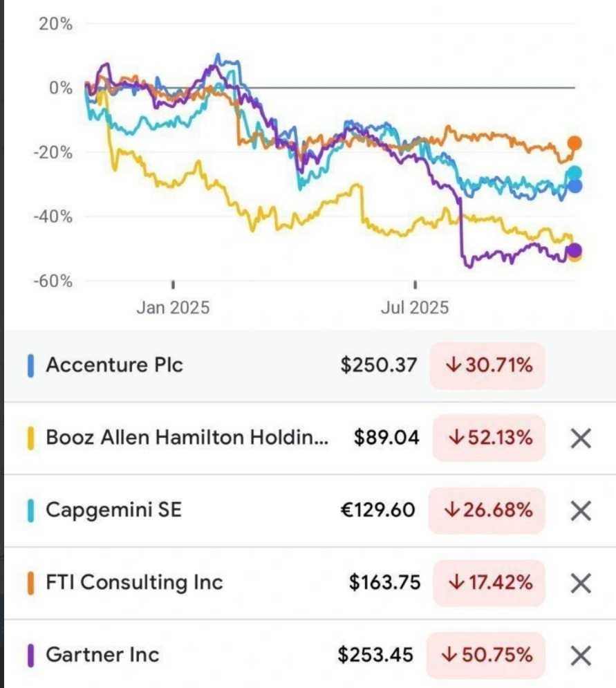
Task: Click the orange FTI endpoint dot on chart
Action: 575,143
